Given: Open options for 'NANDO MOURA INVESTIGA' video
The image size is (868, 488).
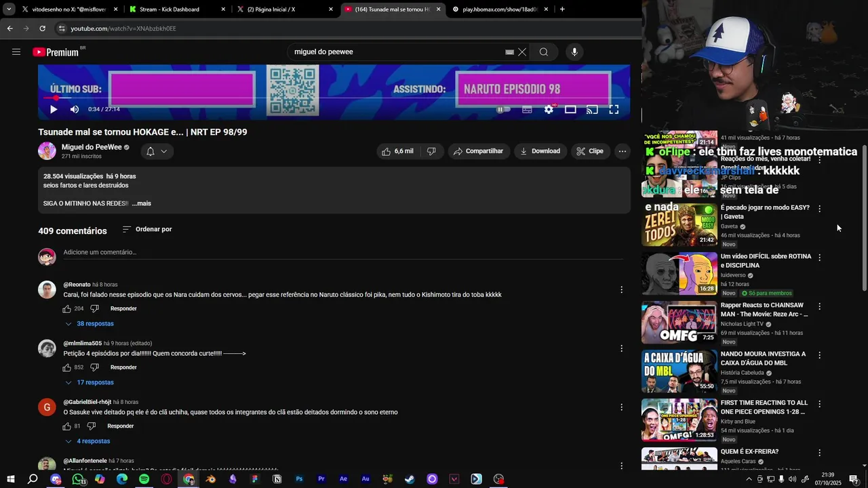Looking at the screenshot, I should 819,355.
